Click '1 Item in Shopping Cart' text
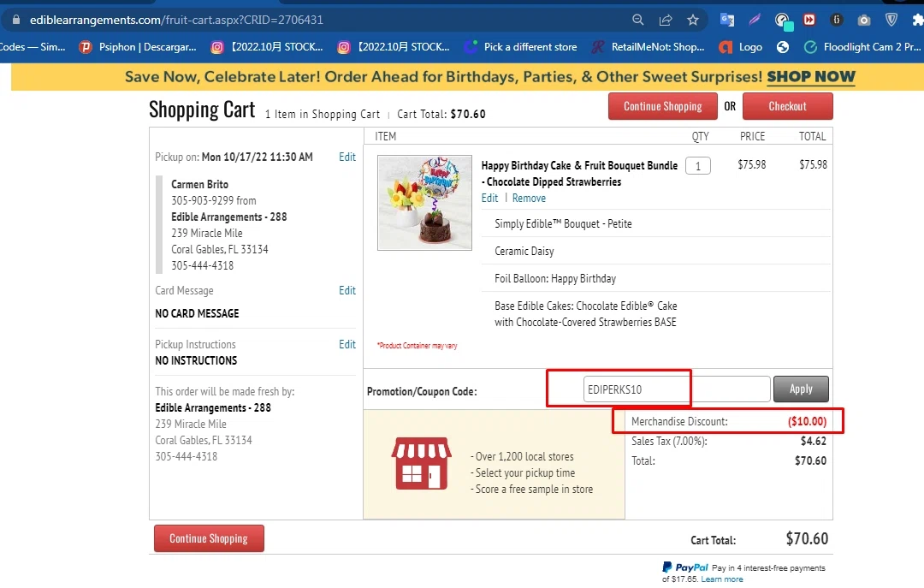Screen dimensions: 924x588 click(323, 115)
